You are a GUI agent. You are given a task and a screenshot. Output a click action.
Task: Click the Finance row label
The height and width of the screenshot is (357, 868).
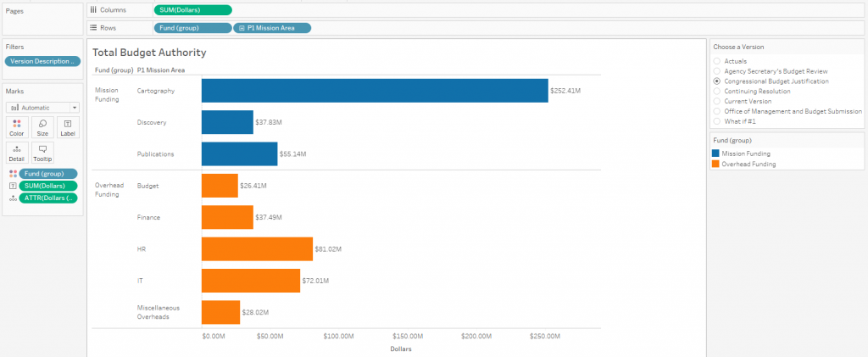pyautogui.click(x=148, y=218)
